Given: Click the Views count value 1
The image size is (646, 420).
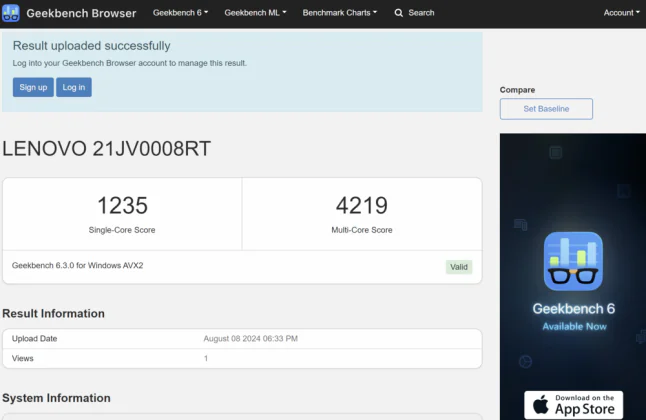Looking at the screenshot, I should click(x=206, y=359).
